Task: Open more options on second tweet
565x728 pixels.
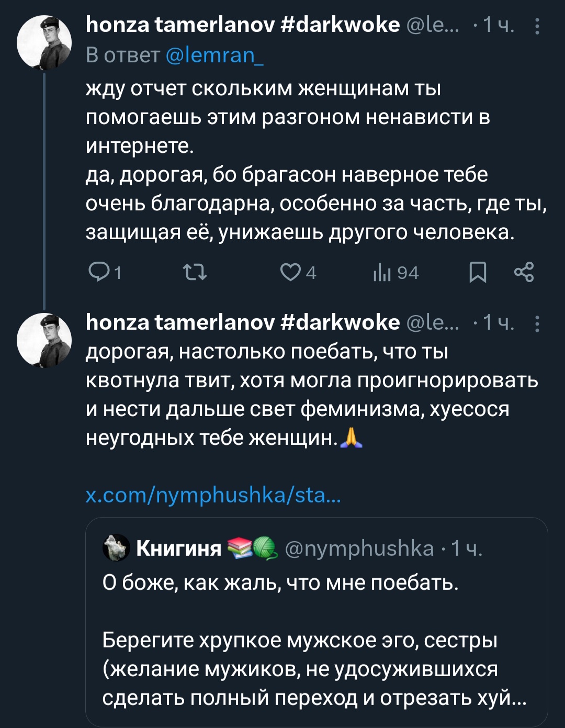Action: [x=537, y=324]
